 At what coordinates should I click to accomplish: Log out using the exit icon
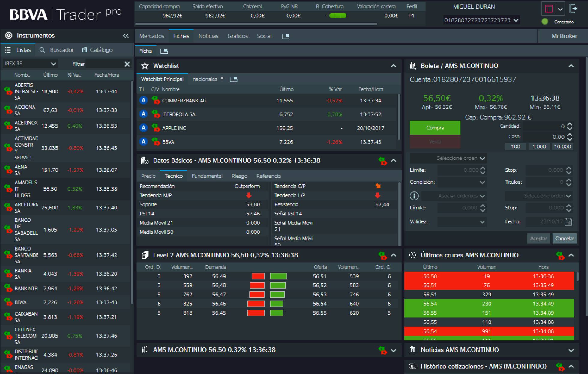click(573, 9)
